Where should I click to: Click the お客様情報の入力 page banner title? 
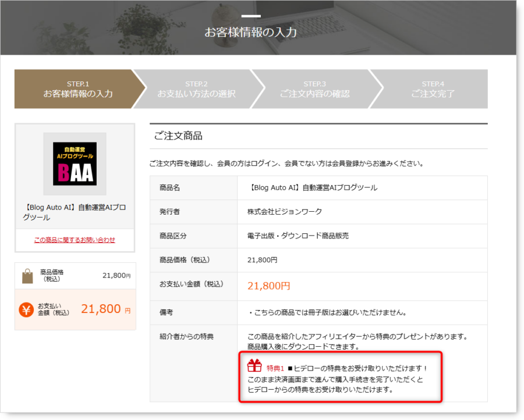coord(250,32)
